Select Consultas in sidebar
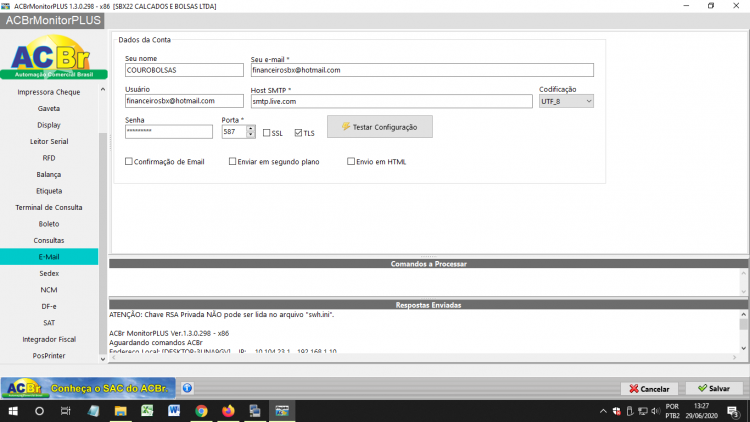750x422 pixels. coord(49,241)
